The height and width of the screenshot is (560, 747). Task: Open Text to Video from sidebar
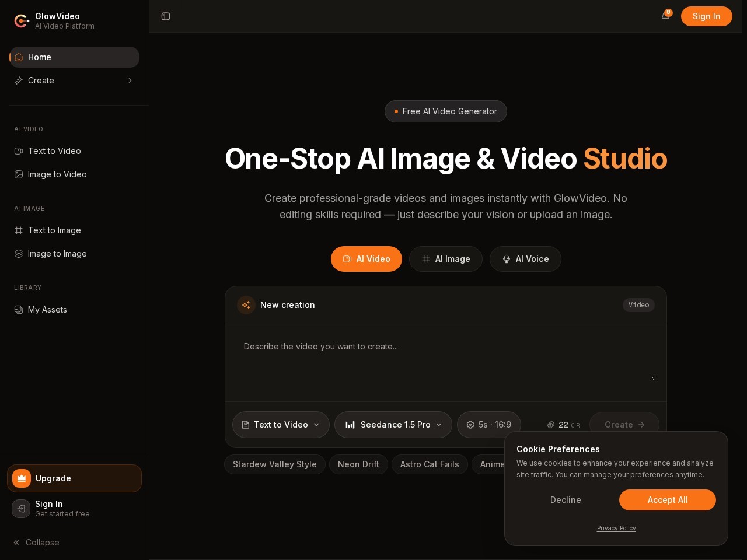pyautogui.click(x=75, y=151)
